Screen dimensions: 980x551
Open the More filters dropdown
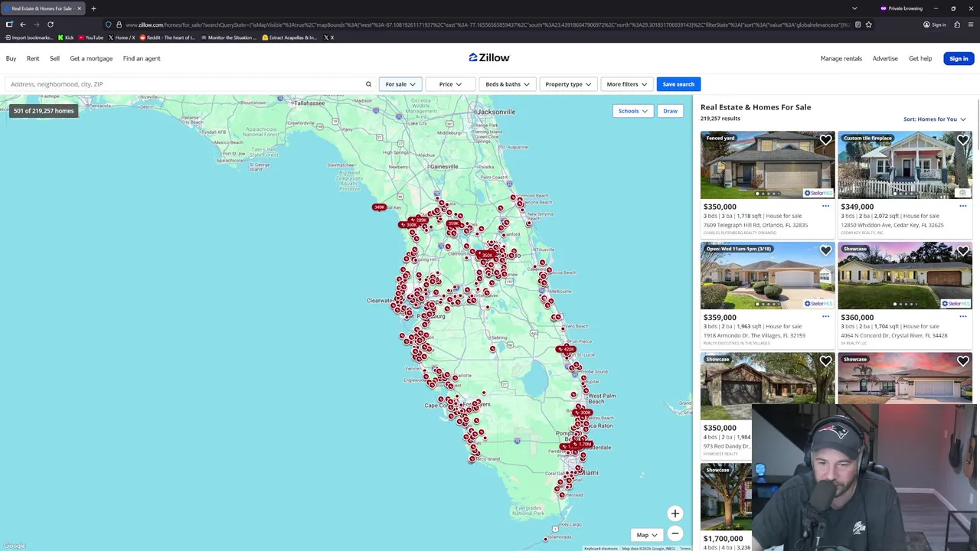tap(626, 84)
